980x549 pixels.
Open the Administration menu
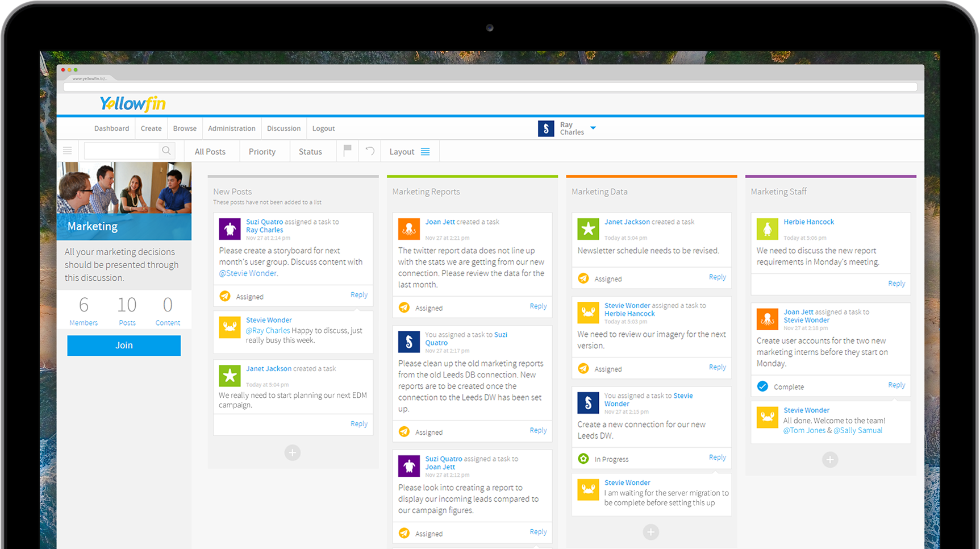pos(232,128)
